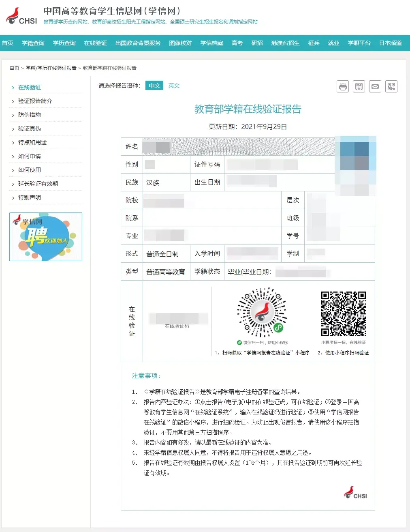Go to 首页 via the breadcrumb link
Image resolution: width=410 pixels, height=532 pixels.
[x=14, y=68]
